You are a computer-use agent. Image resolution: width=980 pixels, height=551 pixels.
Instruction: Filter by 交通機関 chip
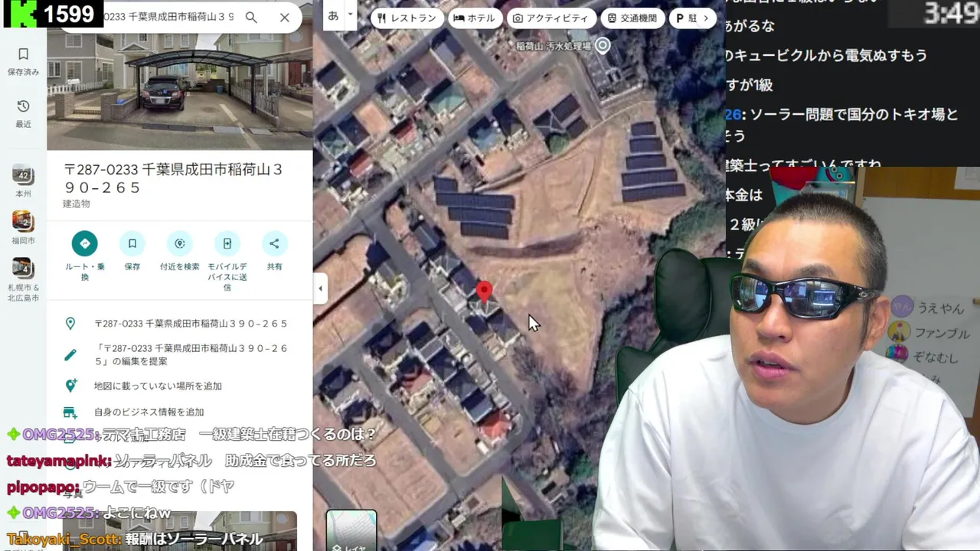tap(632, 18)
